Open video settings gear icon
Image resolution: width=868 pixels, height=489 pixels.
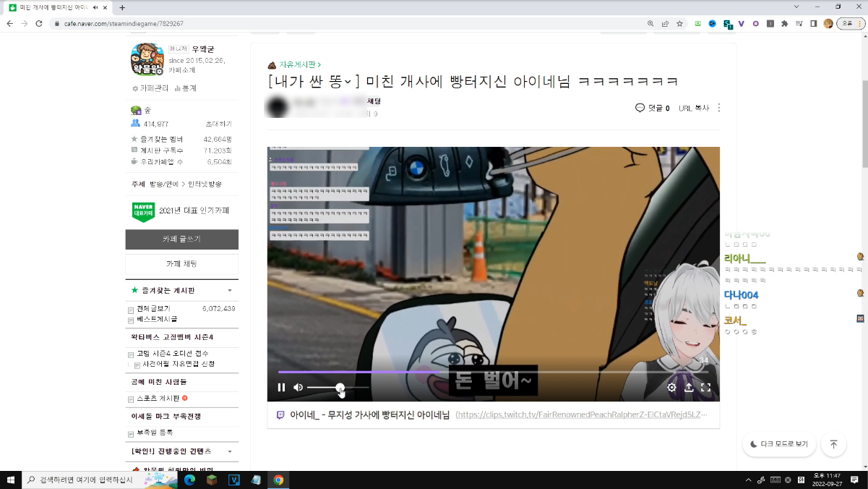pyautogui.click(x=671, y=388)
